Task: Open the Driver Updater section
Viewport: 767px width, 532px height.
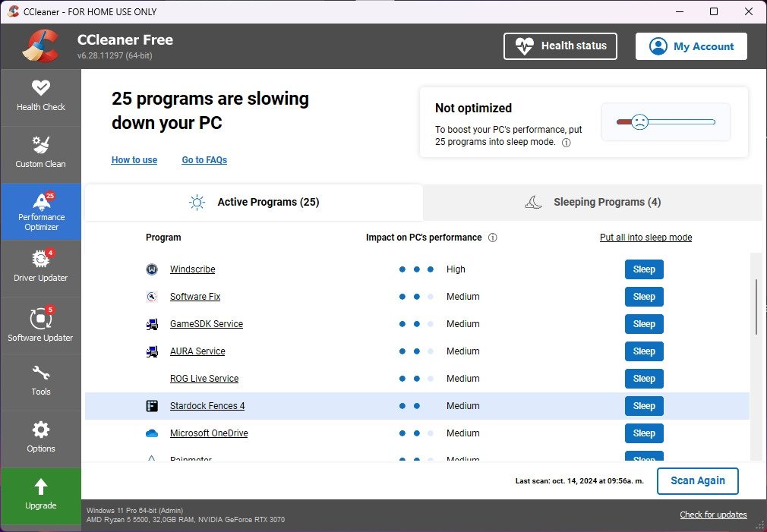Action: (40, 269)
